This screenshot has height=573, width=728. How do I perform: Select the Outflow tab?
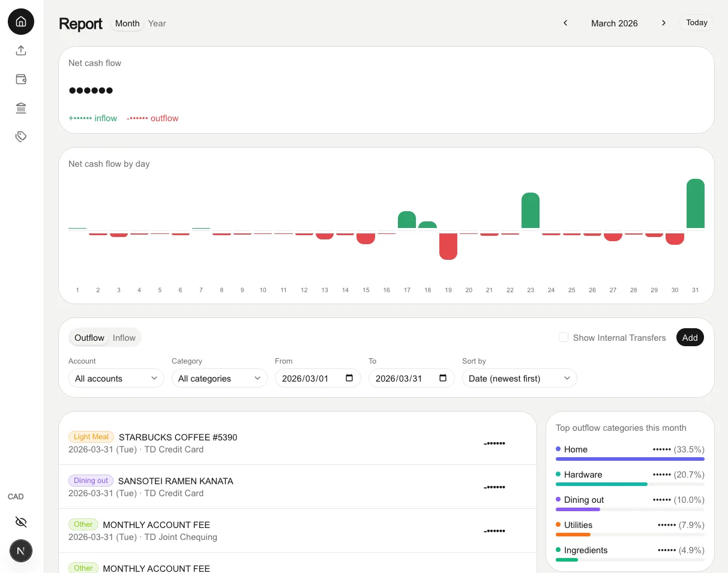tap(89, 338)
